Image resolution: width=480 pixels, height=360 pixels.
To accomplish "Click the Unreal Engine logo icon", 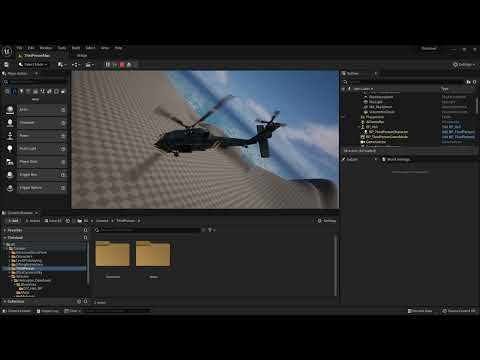I will (x=7, y=51).
